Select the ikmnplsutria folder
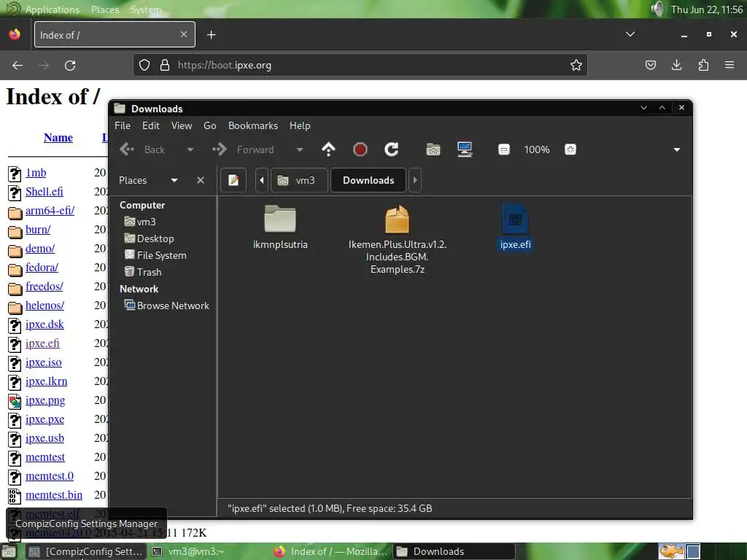The height and width of the screenshot is (560, 747). (x=280, y=219)
